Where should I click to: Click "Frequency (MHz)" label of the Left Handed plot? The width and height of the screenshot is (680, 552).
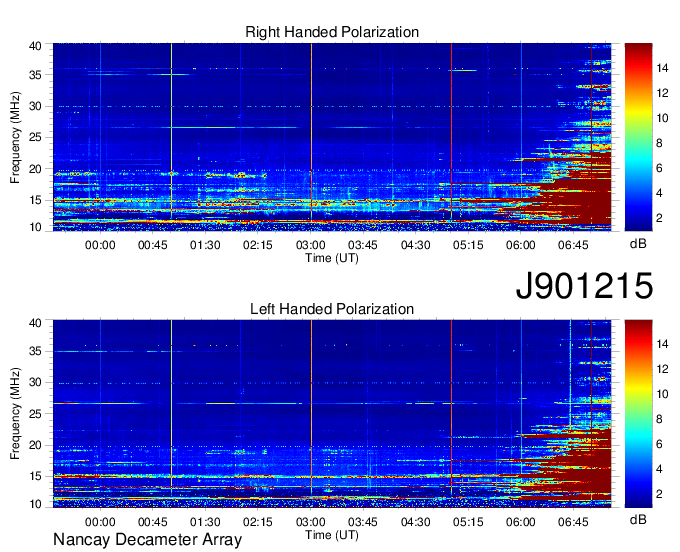pos(15,414)
